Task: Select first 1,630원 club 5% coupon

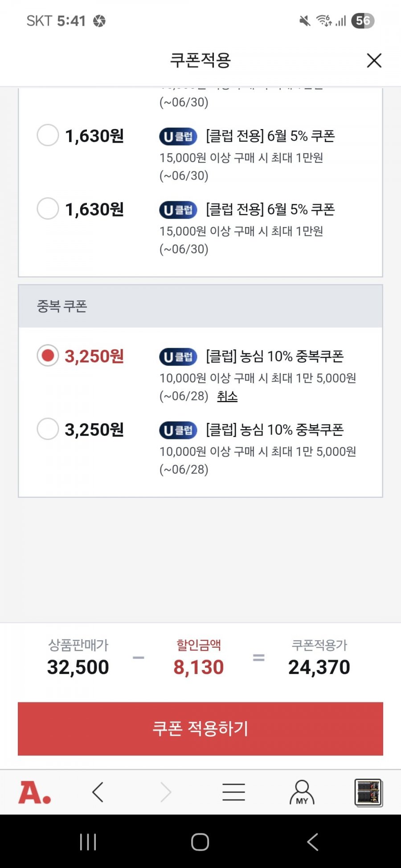Action: tap(48, 135)
